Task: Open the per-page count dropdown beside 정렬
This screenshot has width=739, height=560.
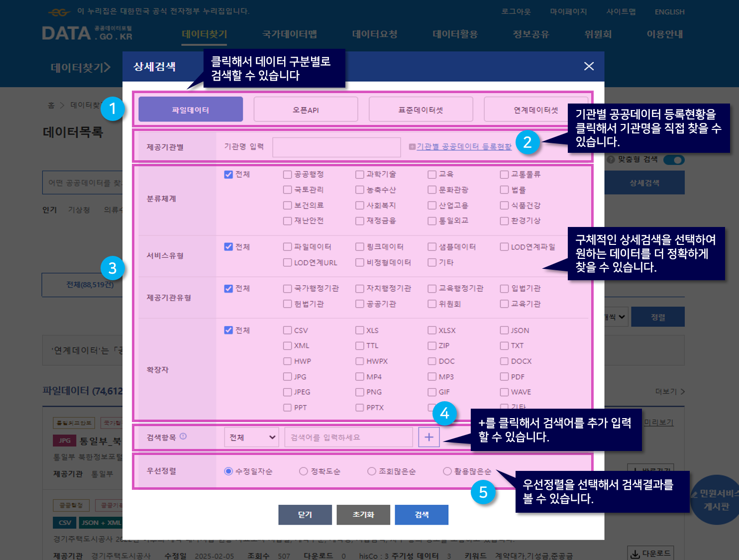Action: click(616, 317)
